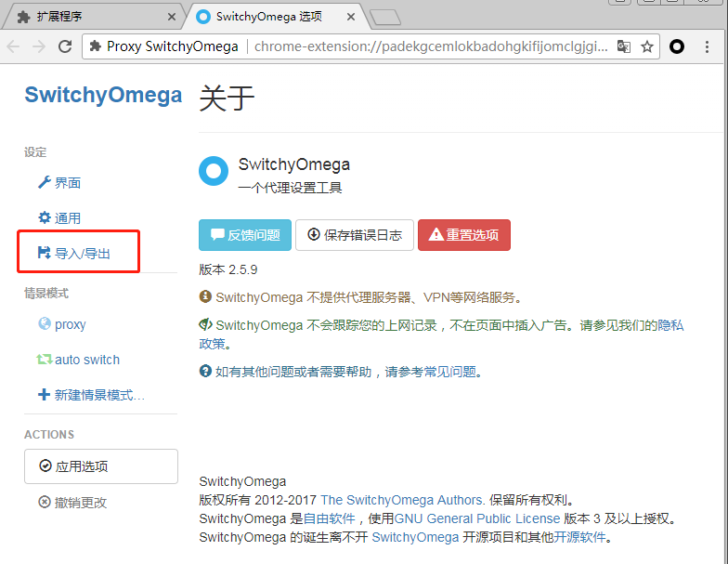Open a new browser tab
This screenshot has height=564, width=728.
(386, 17)
